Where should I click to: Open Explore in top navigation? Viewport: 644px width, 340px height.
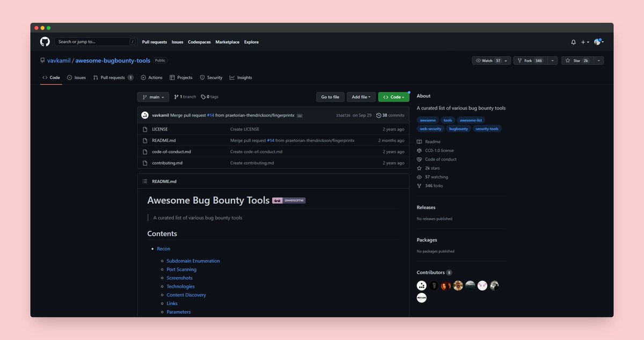point(251,42)
